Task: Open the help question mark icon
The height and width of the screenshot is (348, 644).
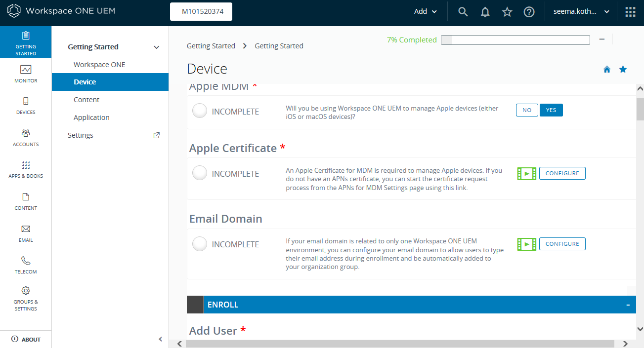Action: click(x=529, y=12)
